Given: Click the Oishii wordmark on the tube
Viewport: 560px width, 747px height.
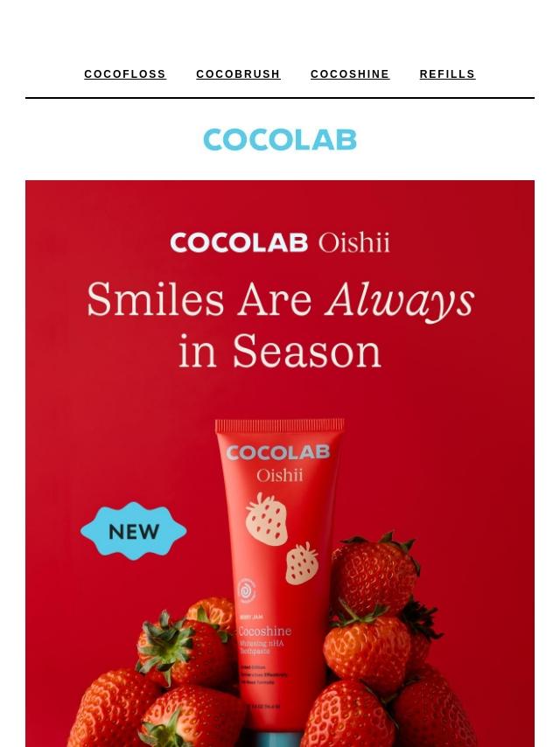Looking at the screenshot, I should (x=280, y=476).
